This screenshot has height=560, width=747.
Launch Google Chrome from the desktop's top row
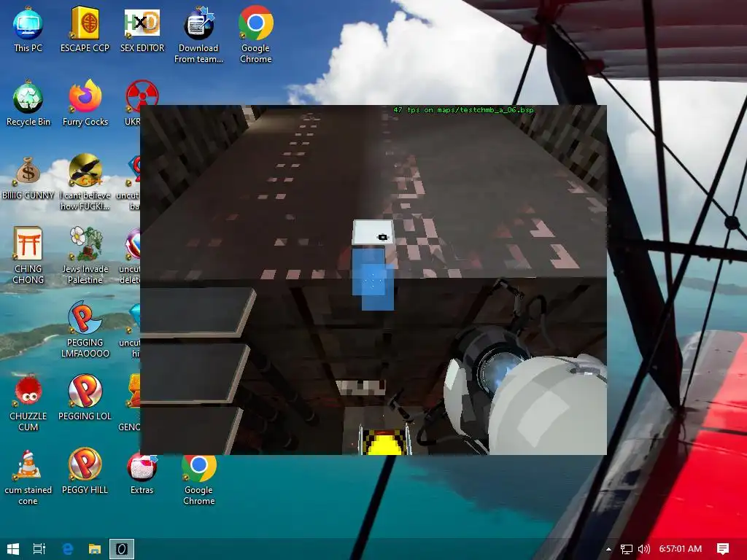point(256,35)
